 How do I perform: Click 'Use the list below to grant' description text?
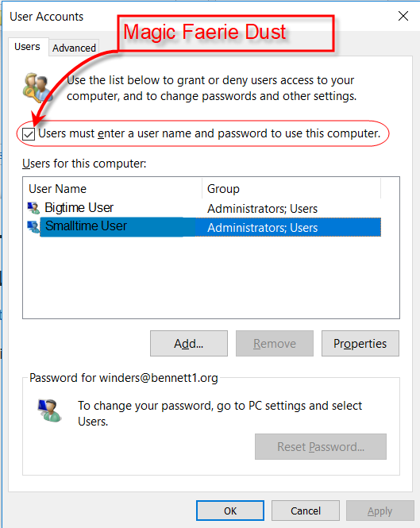click(211, 88)
